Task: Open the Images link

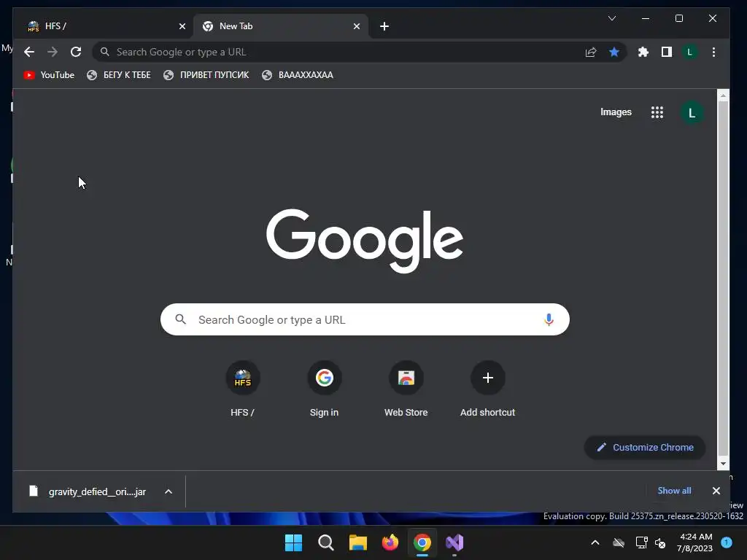Action: point(616,112)
